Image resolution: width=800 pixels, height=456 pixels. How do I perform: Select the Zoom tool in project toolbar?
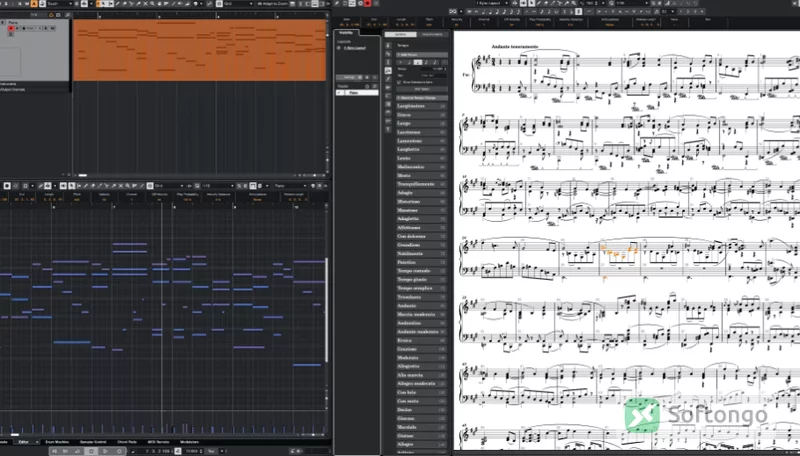(x=152, y=4)
